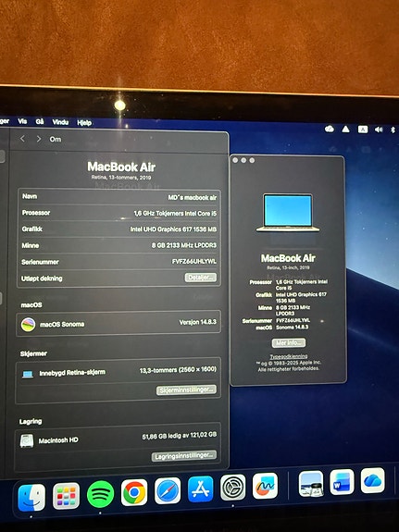Open Microsoft Word from the dock
The width and height of the screenshot is (399, 532).
pos(342,482)
